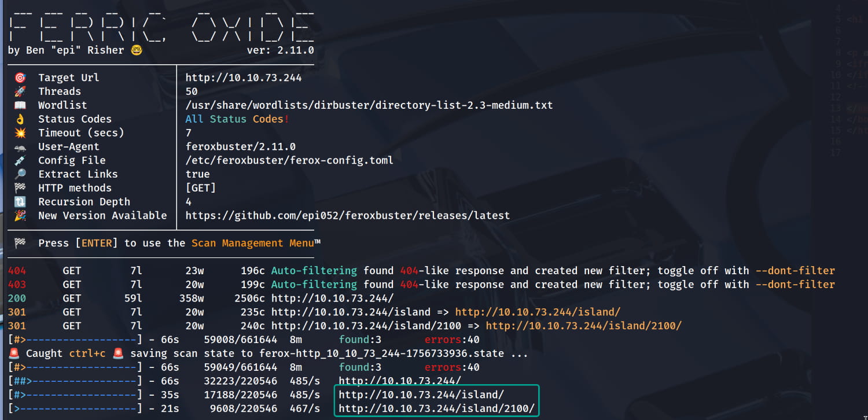Click the /etc/feroxbuster/ferox-config.toml path
Image resolution: width=868 pixels, height=420 pixels.
point(289,160)
